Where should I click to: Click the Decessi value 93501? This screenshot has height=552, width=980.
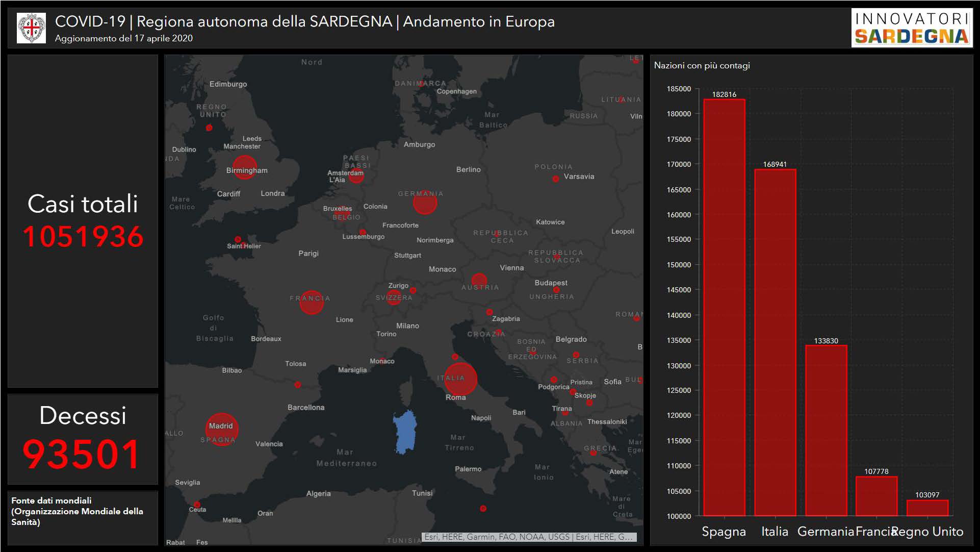click(82, 454)
